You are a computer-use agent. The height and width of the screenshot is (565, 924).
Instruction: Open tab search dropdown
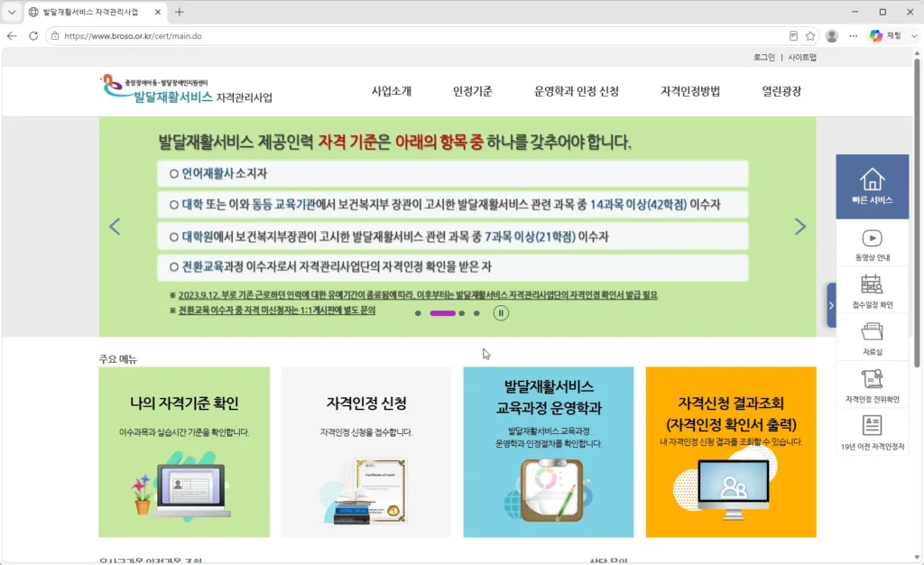11,12
